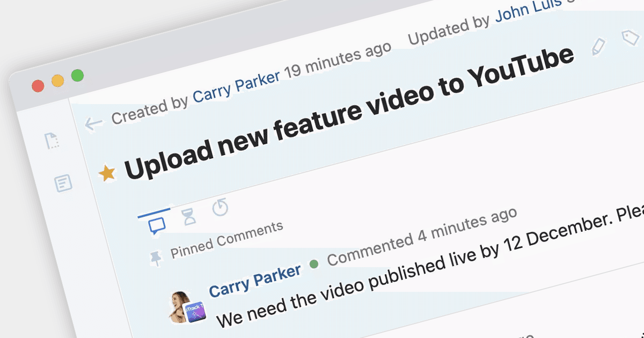This screenshot has width=644, height=338.
Task: Open Carry Parker creator link in header
Action: pyautogui.click(x=236, y=86)
